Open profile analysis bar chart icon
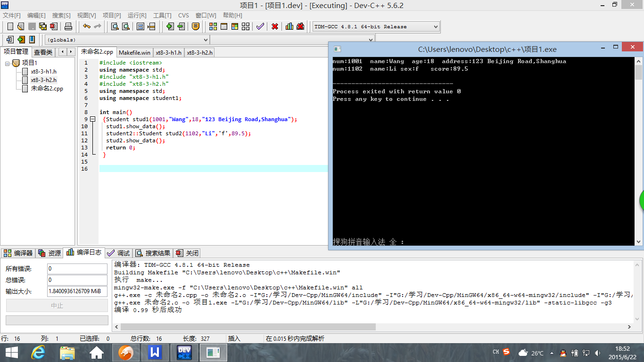The image size is (644, 362). [289, 26]
